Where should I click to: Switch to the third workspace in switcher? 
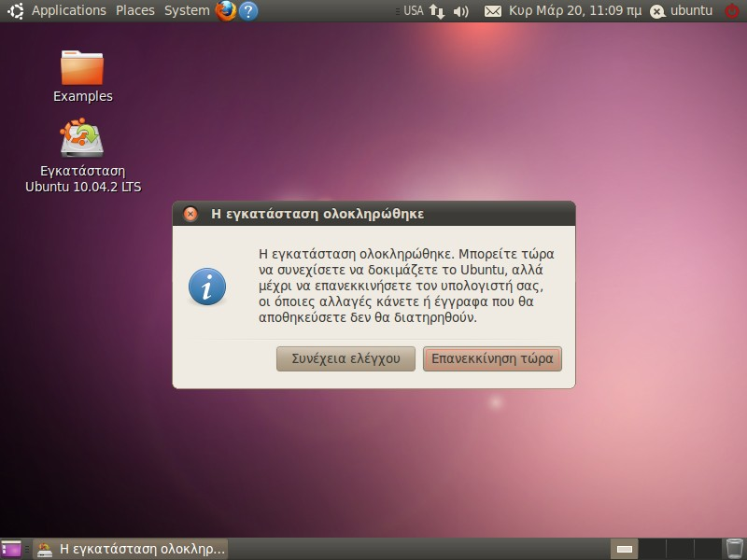coord(680,549)
